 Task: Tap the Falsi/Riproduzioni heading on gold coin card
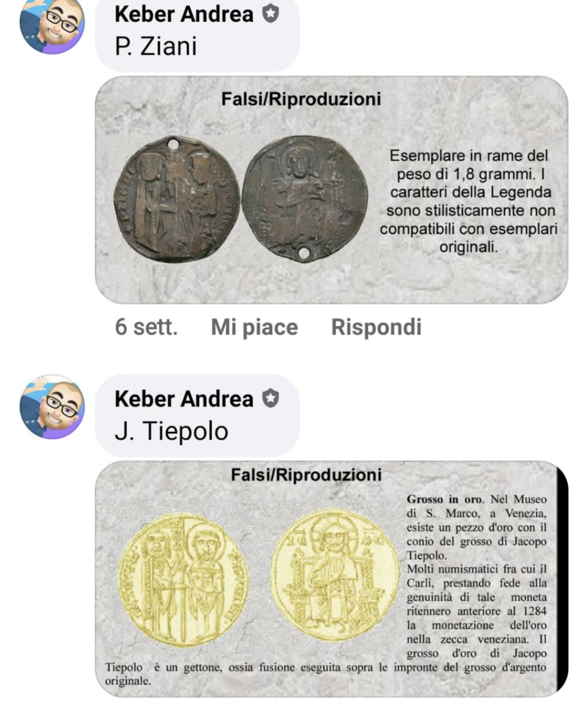pos(306,475)
